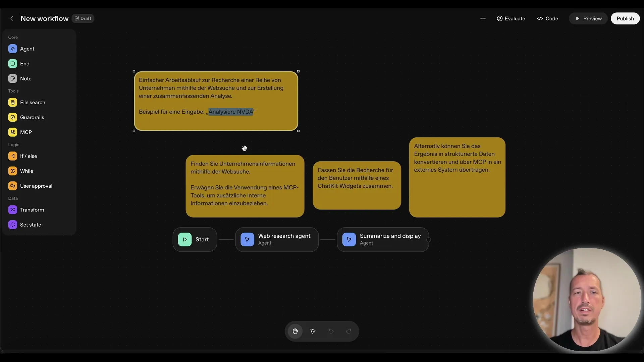Redo the last undone action
This screenshot has height=362, width=644.
pos(348,331)
